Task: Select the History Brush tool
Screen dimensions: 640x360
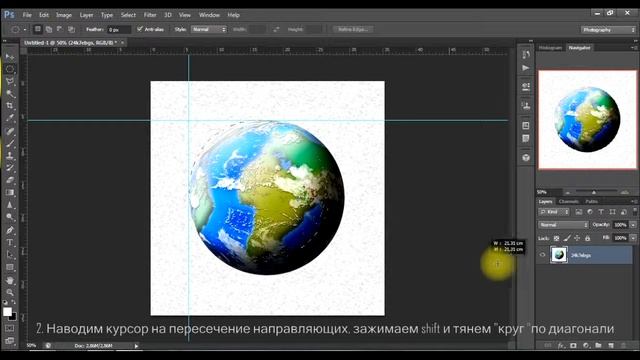Action: point(10,168)
